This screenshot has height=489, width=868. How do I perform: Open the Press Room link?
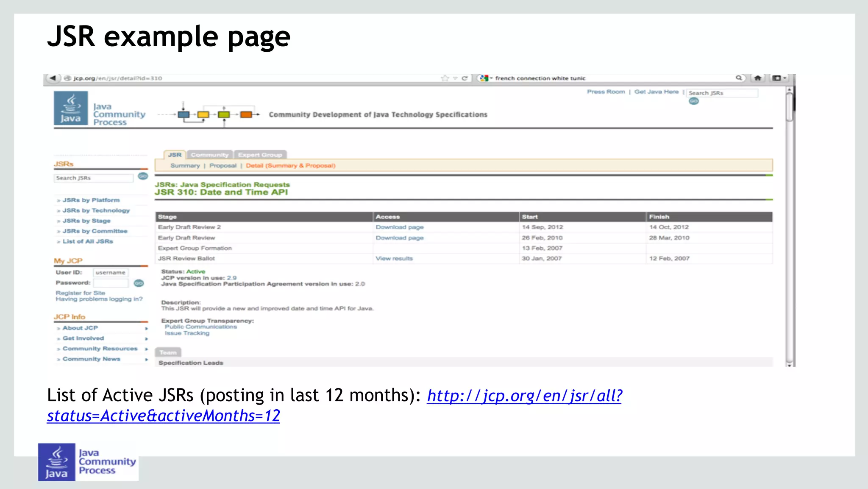pos(606,92)
